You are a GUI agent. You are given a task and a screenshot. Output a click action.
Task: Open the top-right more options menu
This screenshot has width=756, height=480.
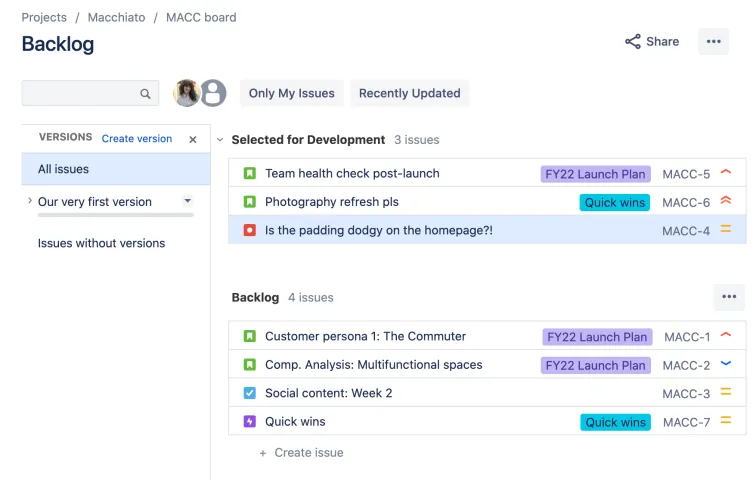pos(714,41)
